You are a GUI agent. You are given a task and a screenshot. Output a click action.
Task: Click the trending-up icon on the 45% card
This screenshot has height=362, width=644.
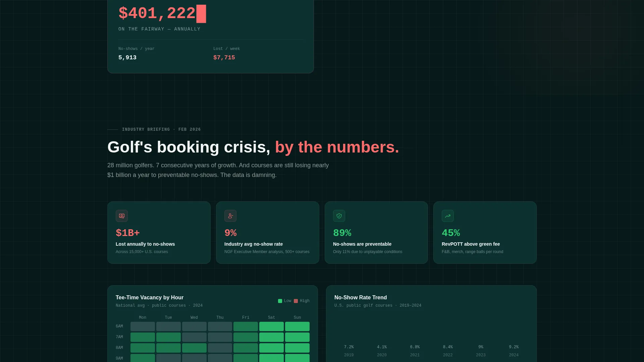click(448, 216)
